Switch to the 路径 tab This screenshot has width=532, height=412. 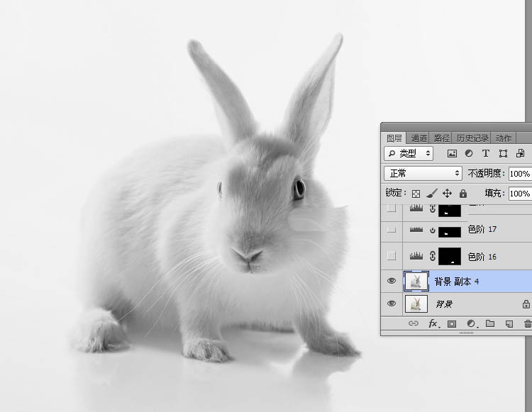coord(441,138)
